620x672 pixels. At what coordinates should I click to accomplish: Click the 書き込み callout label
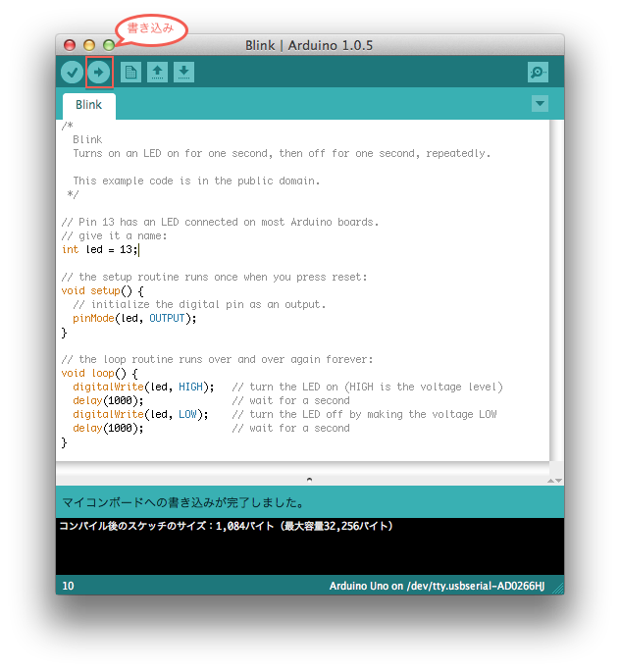pyautogui.click(x=151, y=28)
